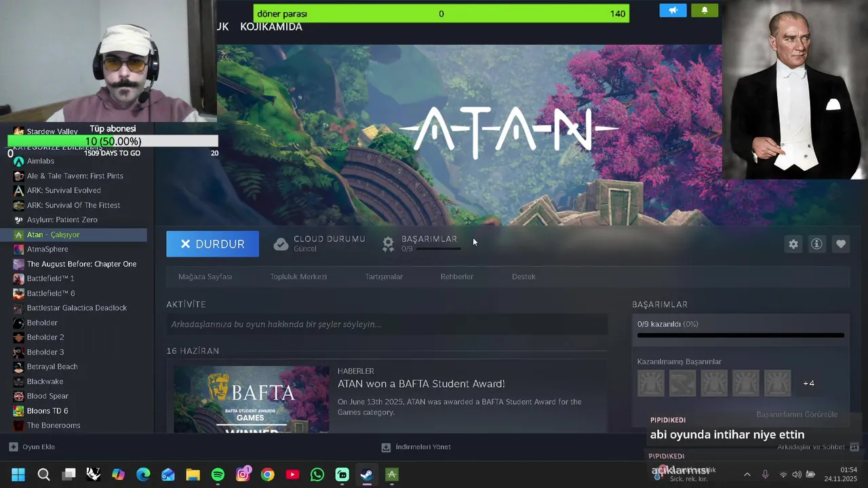This screenshot has height=488, width=868.
Task: Click the taskbar microphone icon
Action: pyautogui.click(x=765, y=474)
